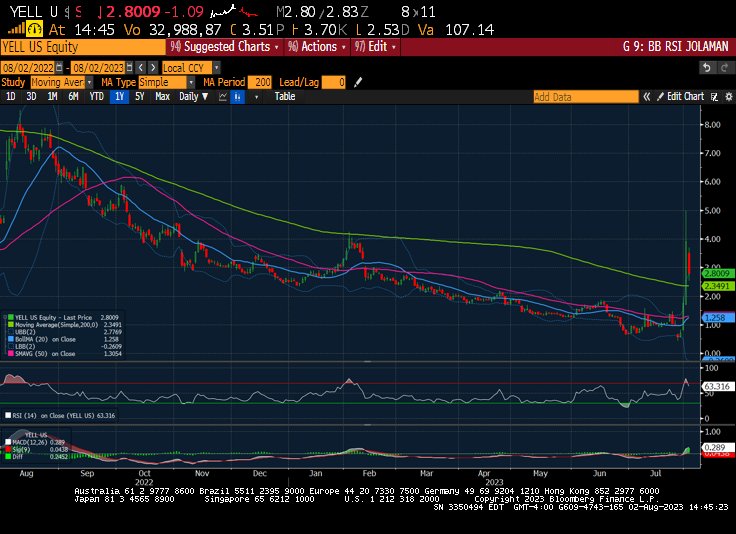Open the Daily periodicity dropdown
Viewport: 736px width, 534px height.
[193, 97]
